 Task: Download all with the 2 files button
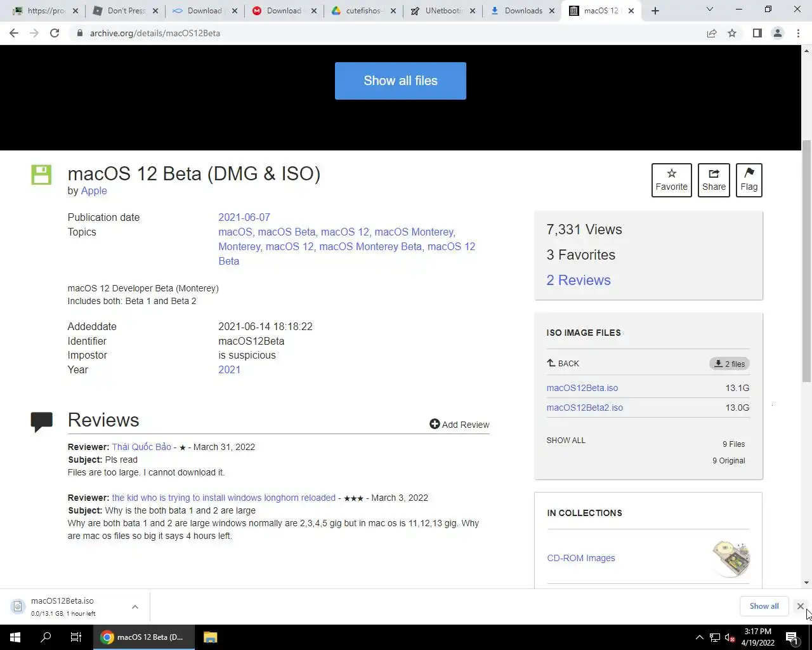730,364
